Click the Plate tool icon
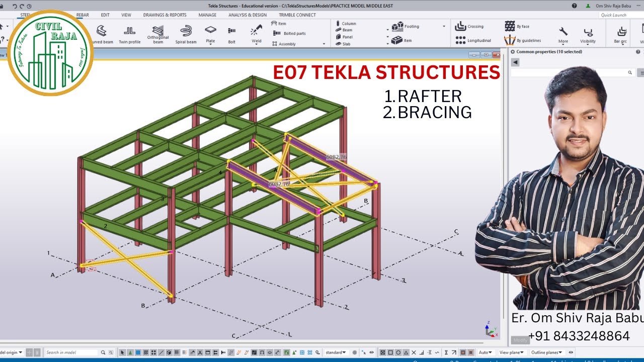Viewport: 644px width, 362px height. click(x=210, y=30)
